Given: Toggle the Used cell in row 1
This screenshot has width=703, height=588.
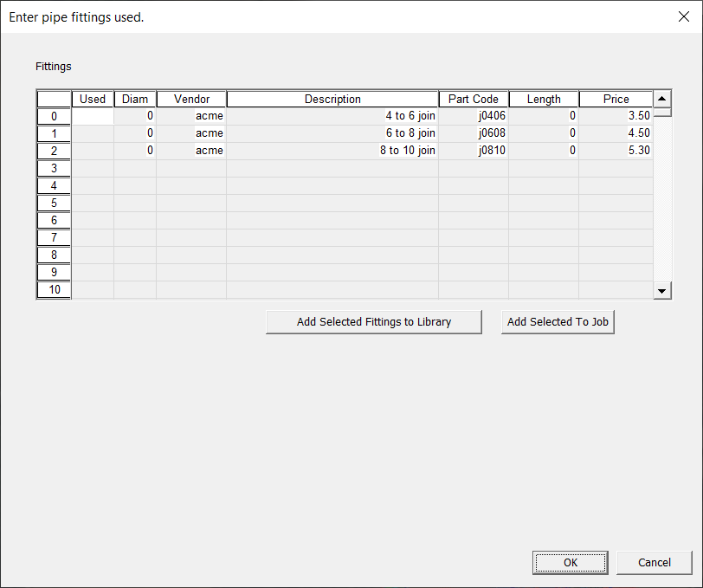Looking at the screenshot, I should click(93, 133).
